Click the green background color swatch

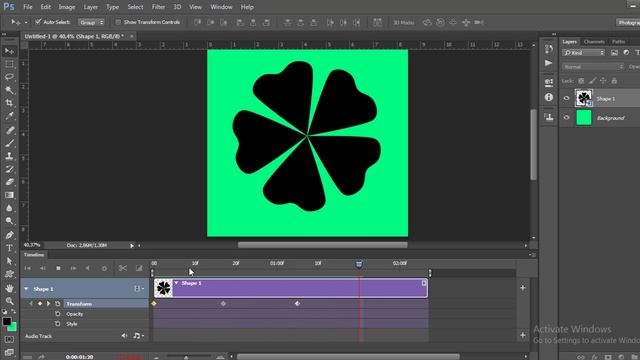13,327
